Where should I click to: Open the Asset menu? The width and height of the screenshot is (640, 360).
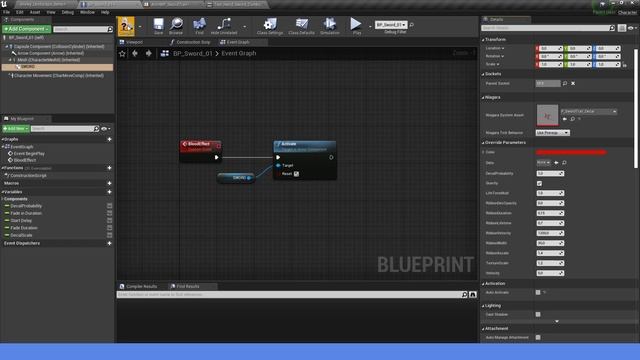point(35,12)
